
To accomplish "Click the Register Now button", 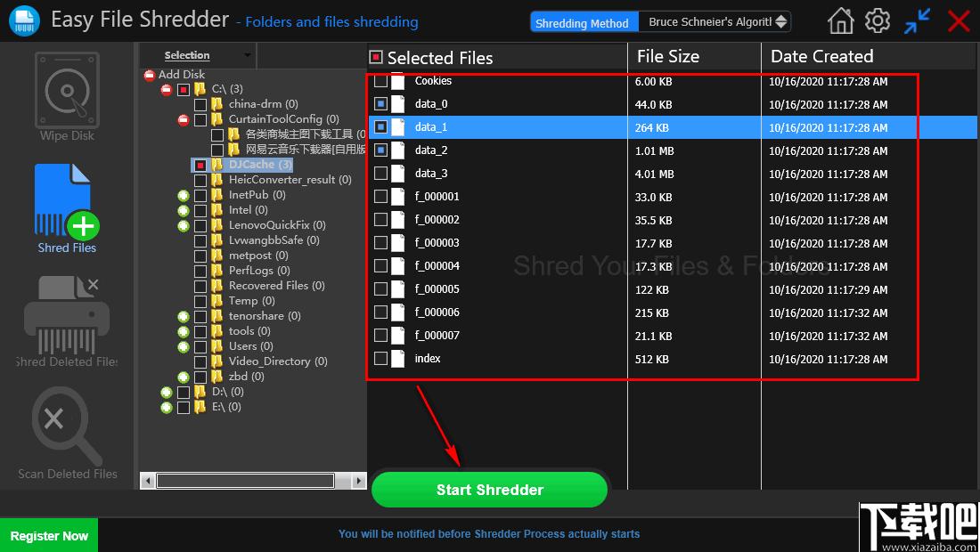I will [x=49, y=535].
